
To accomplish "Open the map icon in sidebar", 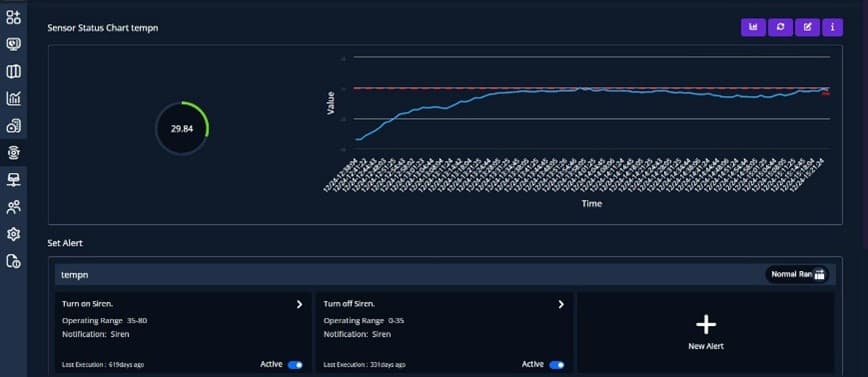I will pyautogui.click(x=13, y=71).
